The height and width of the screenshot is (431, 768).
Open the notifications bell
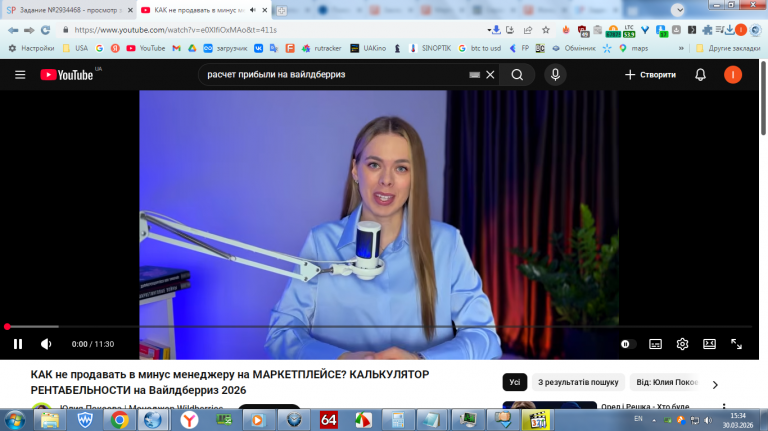700,75
